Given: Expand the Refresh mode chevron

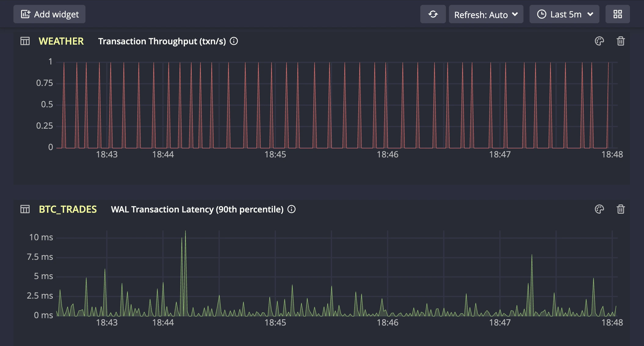Looking at the screenshot, I should [x=515, y=15].
